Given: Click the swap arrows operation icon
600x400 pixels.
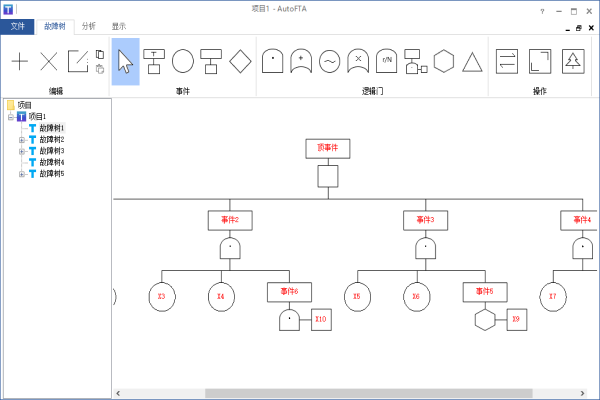Looking at the screenshot, I should [507, 61].
